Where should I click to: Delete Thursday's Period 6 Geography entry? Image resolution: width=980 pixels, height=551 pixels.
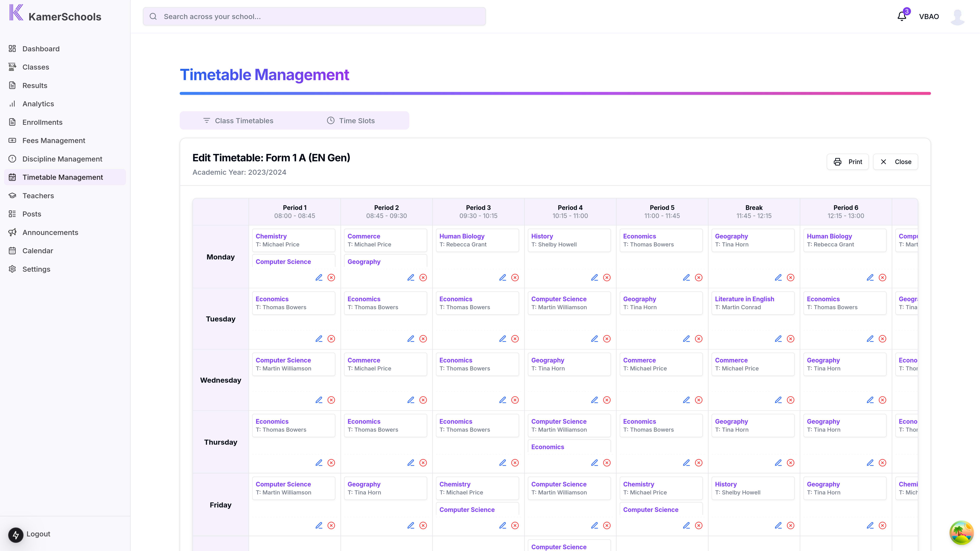(883, 463)
